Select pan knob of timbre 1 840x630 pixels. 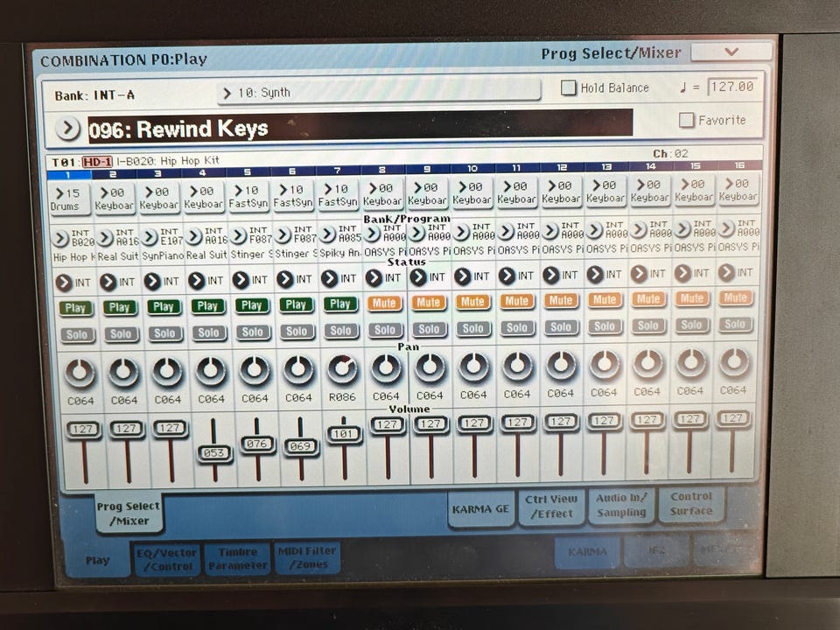80,373
